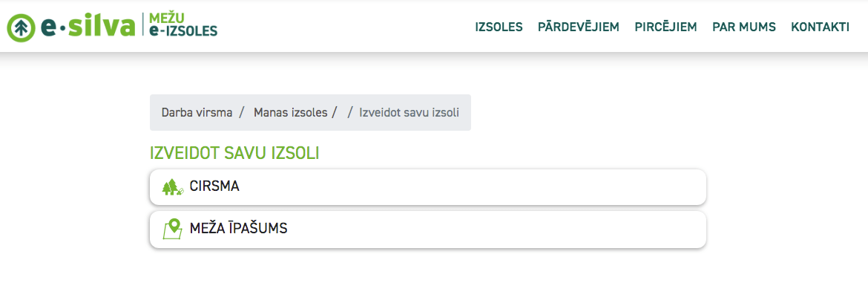Go to the PĀRDEVĒJIEM page
Screen dimensions: 868x286
(579, 27)
